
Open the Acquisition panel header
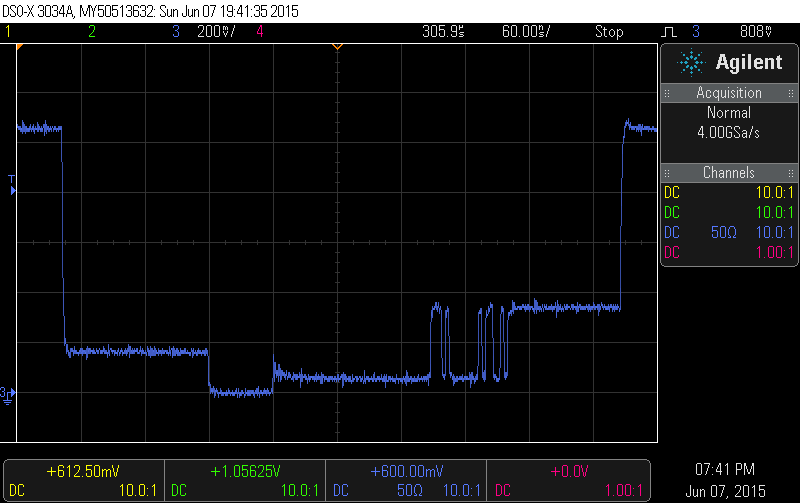click(x=729, y=93)
